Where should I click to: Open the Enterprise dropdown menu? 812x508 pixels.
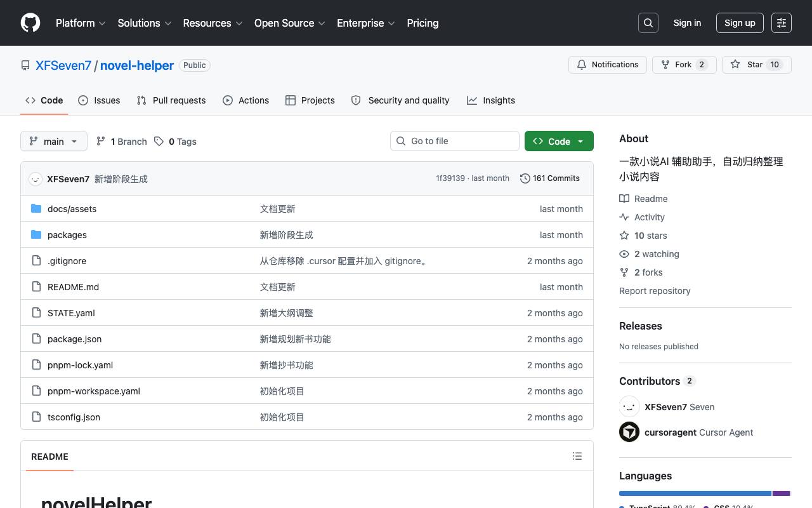pos(366,23)
